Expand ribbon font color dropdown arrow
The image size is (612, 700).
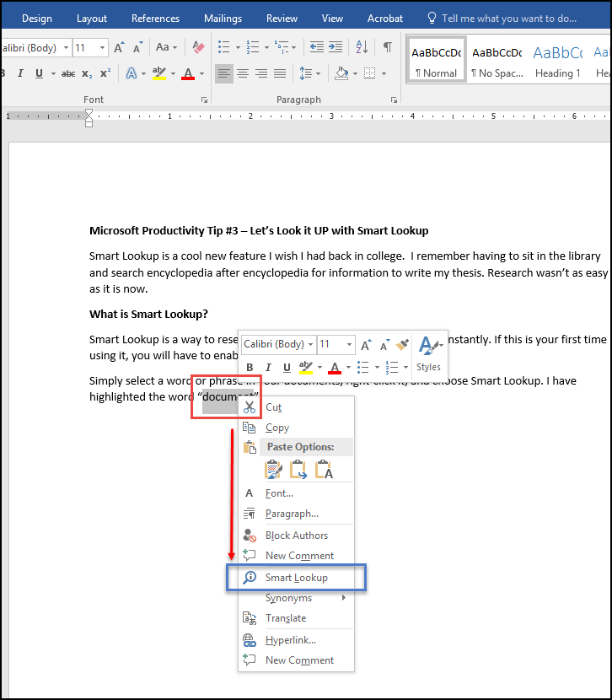[201, 73]
